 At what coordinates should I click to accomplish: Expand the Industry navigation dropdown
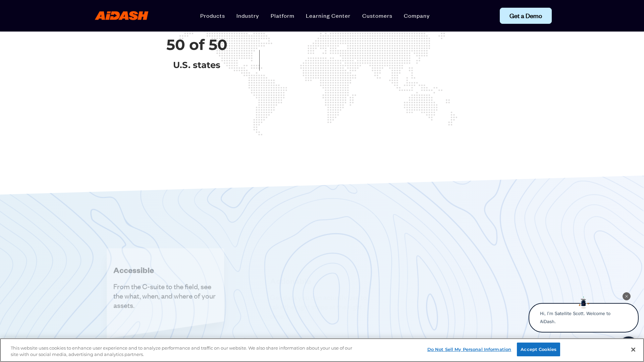click(248, 16)
